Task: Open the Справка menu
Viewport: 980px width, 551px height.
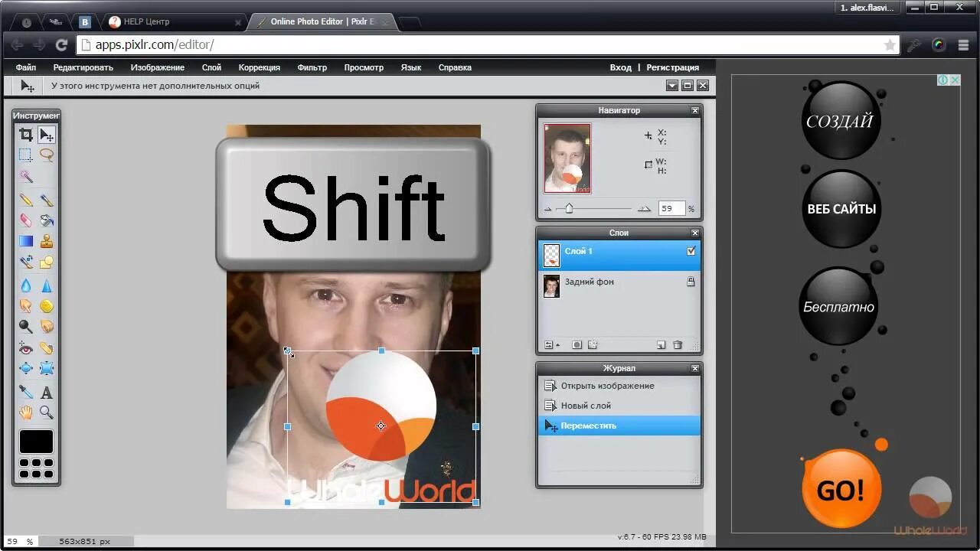Action: 455,67
